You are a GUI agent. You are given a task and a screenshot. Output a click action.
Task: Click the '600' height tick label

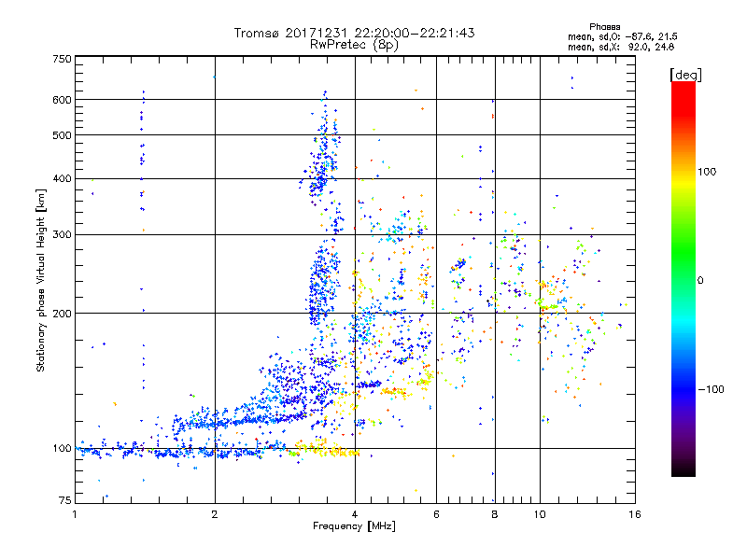click(x=63, y=100)
